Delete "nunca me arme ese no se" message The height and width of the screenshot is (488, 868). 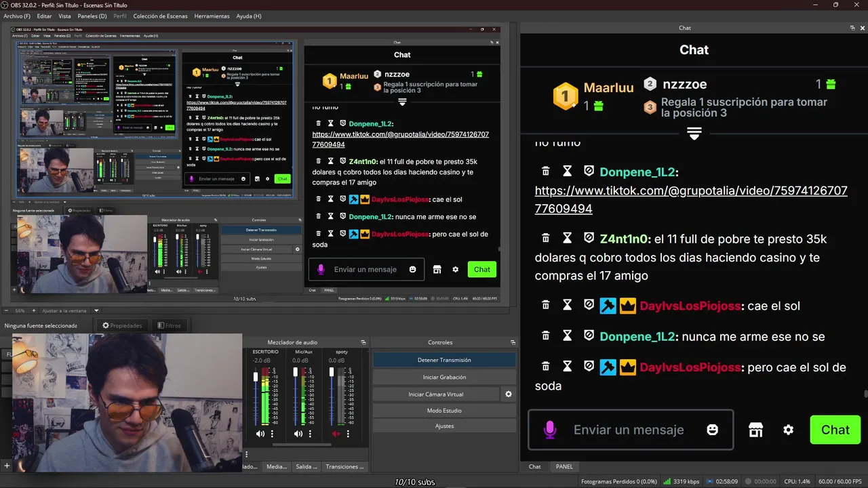545,336
